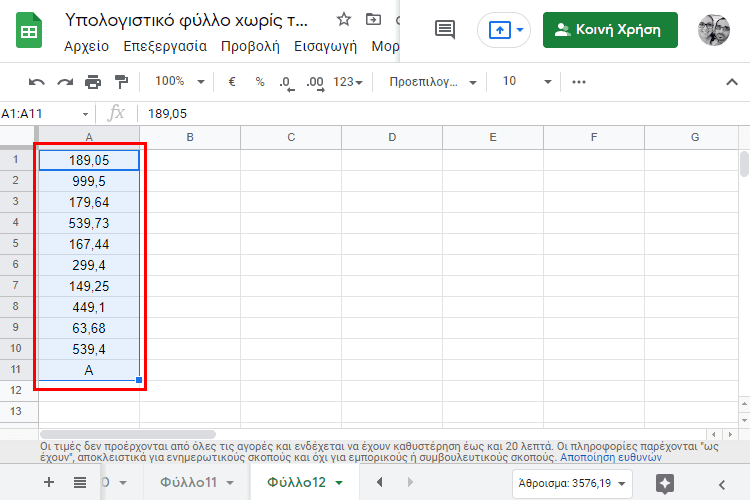Select cell containing 189,05
Viewport: 750px width, 500px height.
[x=89, y=160]
